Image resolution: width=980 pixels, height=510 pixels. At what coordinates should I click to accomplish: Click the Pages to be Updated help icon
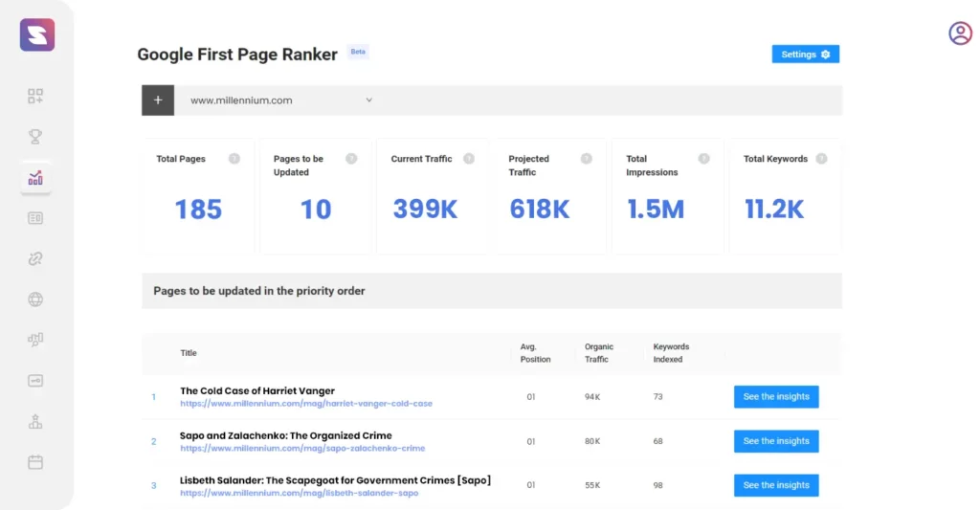(x=352, y=159)
